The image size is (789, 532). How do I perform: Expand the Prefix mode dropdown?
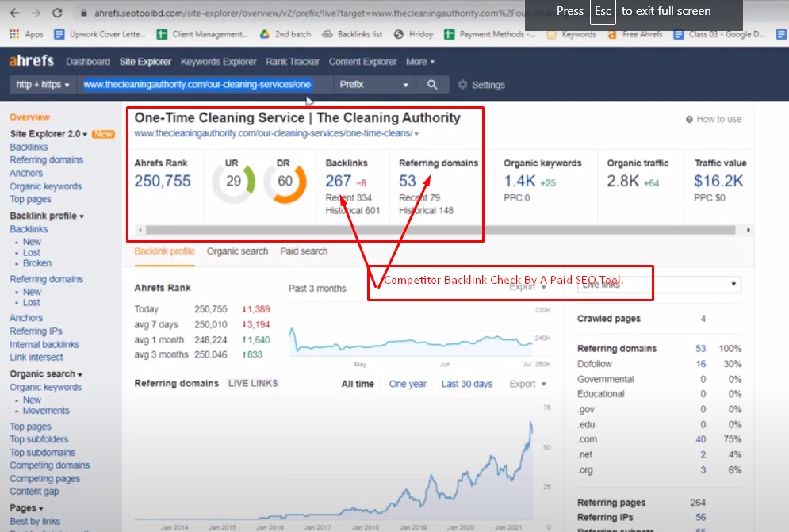[373, 85]
